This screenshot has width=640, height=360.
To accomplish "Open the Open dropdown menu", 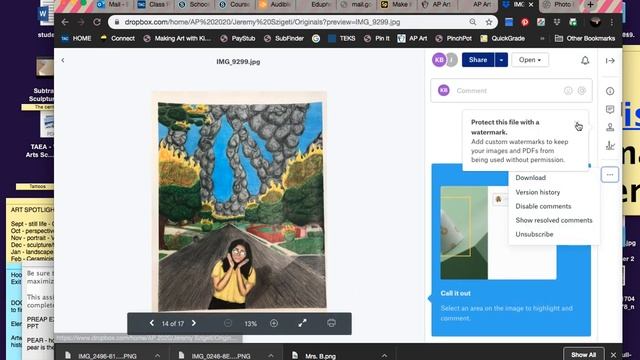I will click(x=530, y=60).
